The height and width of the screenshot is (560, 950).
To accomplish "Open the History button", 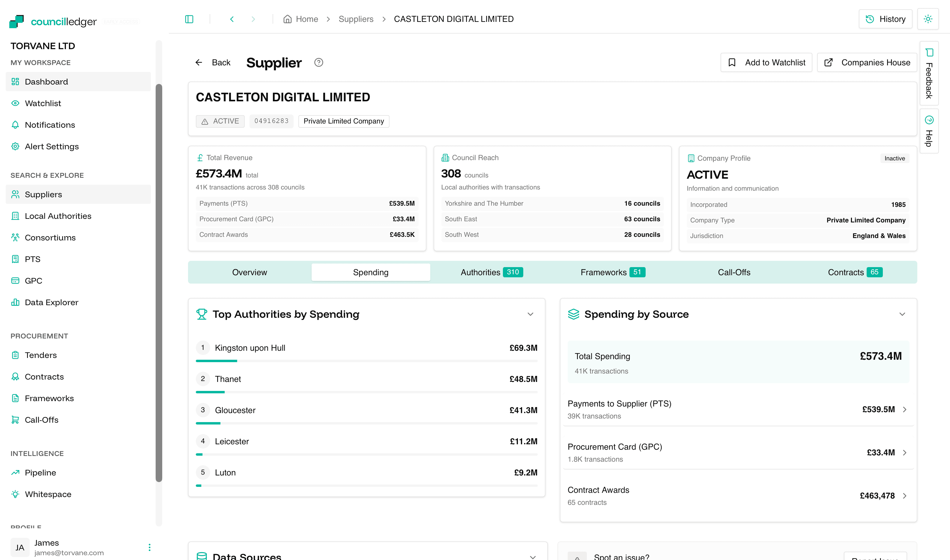I will click(x=885, y=19).
